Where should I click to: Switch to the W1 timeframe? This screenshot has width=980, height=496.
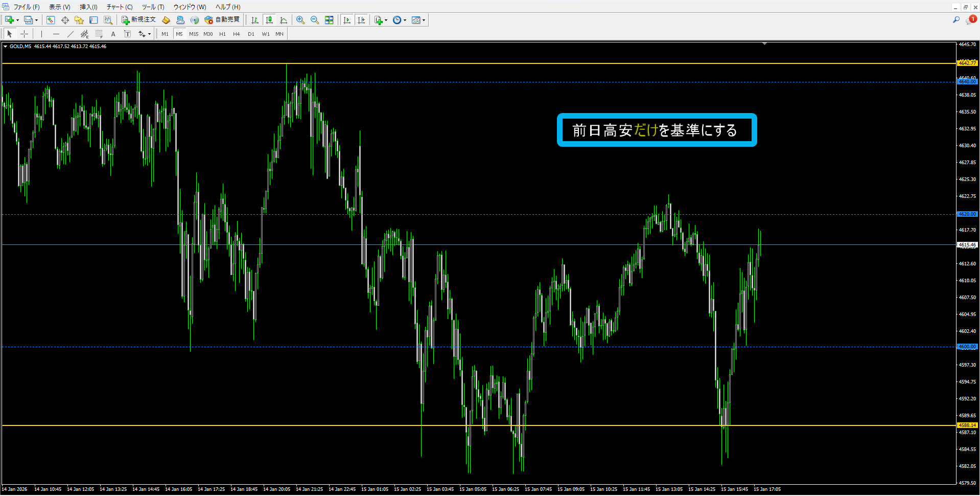coord(266,34)
